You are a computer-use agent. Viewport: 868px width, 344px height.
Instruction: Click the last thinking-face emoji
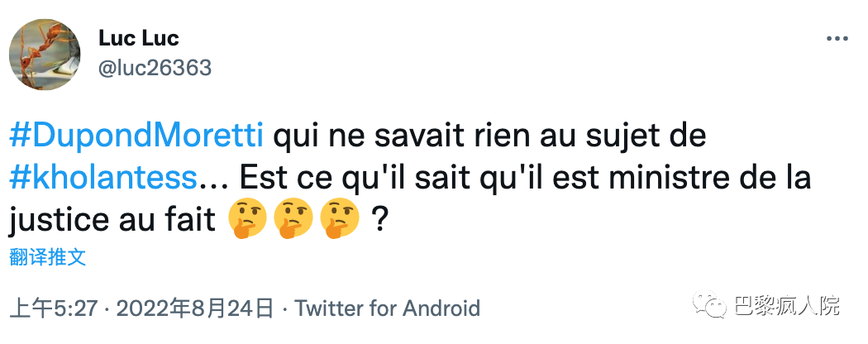(340, 221)
